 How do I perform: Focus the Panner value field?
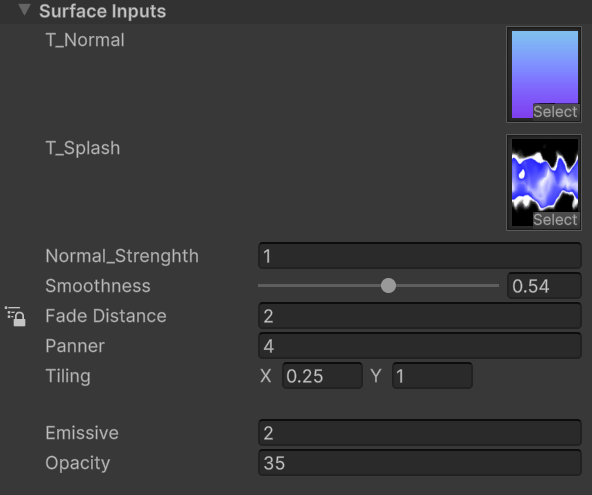tap(420, 346)
